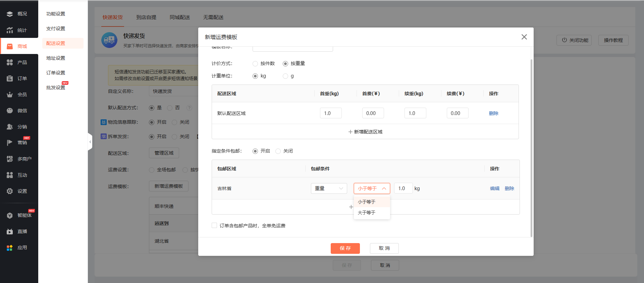Click the 直播 live broadcast icon
This screenshot has height=283, width=644.
(10, 231)
